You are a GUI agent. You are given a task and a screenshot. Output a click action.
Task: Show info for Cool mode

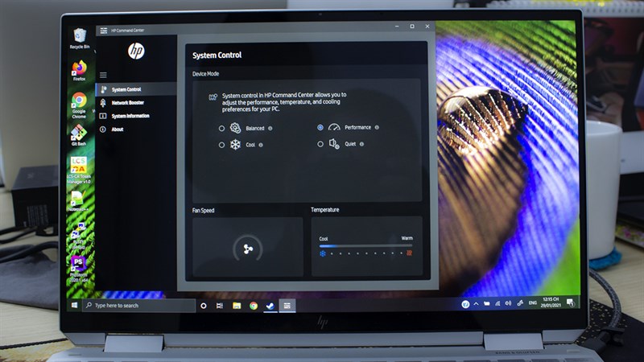261,145
